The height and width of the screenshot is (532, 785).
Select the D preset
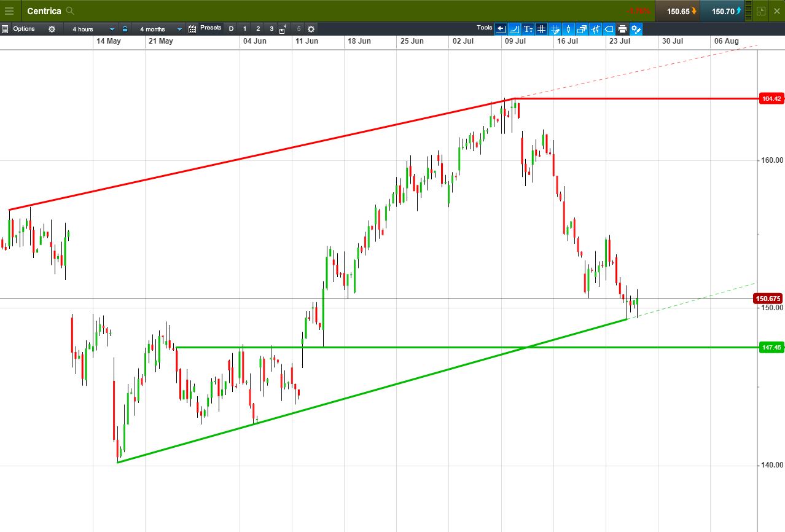231,29
